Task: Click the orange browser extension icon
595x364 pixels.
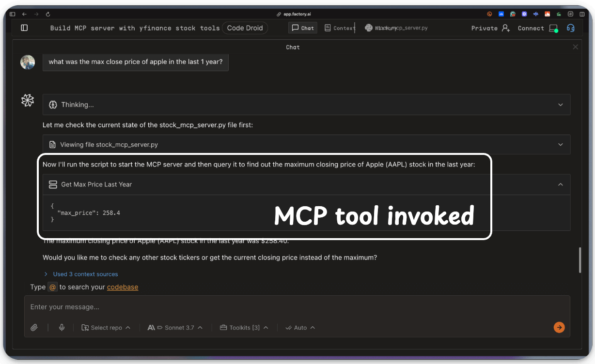Action: (489, 14)
